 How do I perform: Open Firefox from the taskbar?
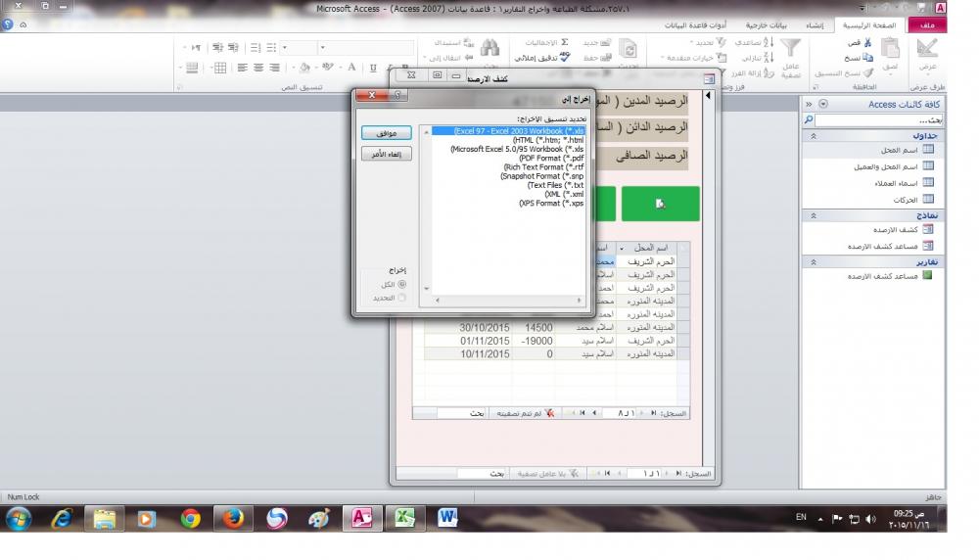pos(234,518)
